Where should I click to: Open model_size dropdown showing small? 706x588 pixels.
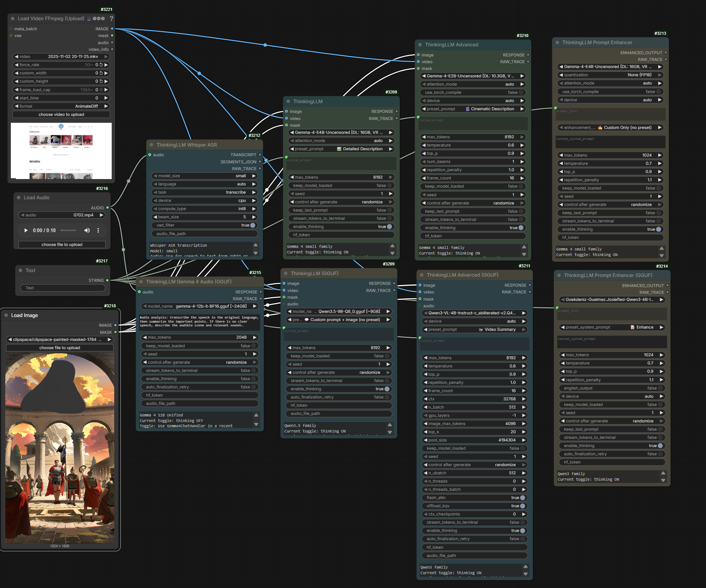205,176
